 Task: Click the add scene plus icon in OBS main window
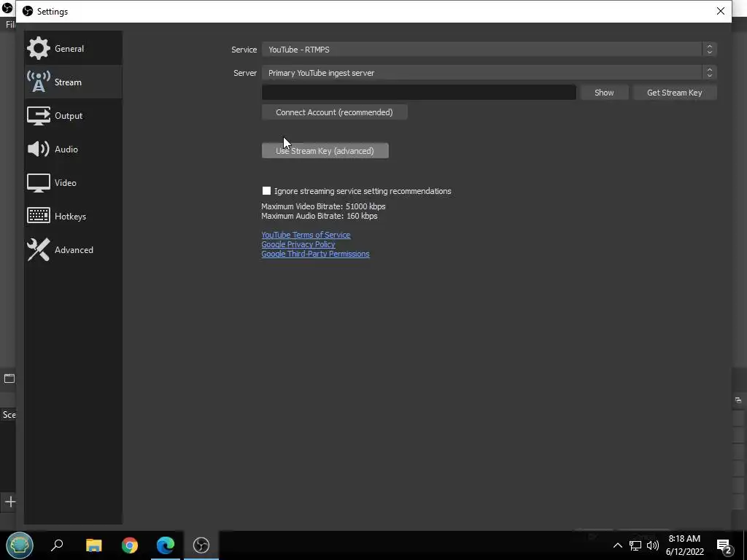pyautogui.click(x=10, y=502)
